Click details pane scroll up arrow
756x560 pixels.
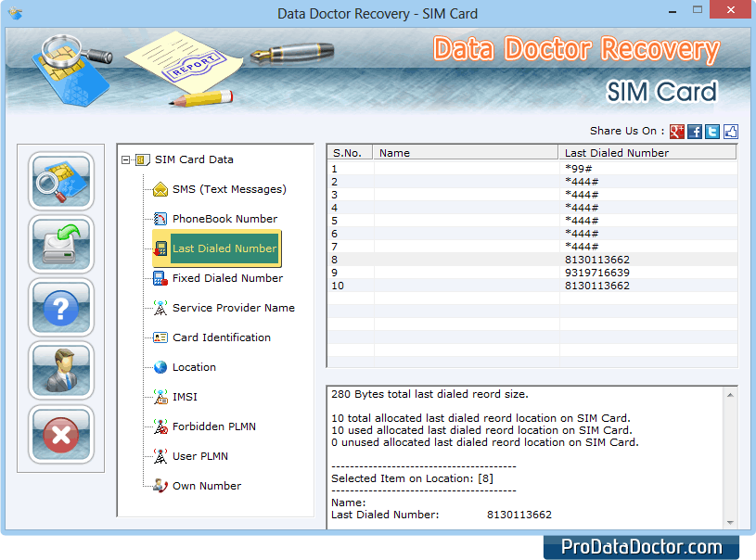click(x=730, y=395)
